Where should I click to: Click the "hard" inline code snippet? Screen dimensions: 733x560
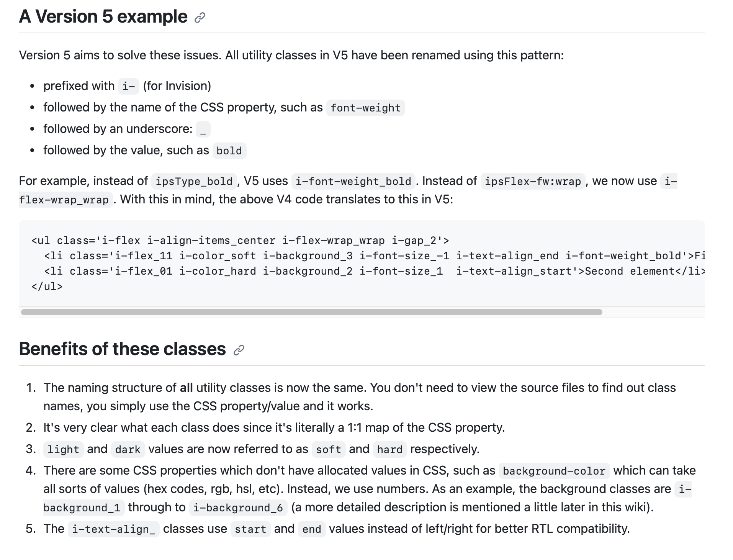pos(389,450)
